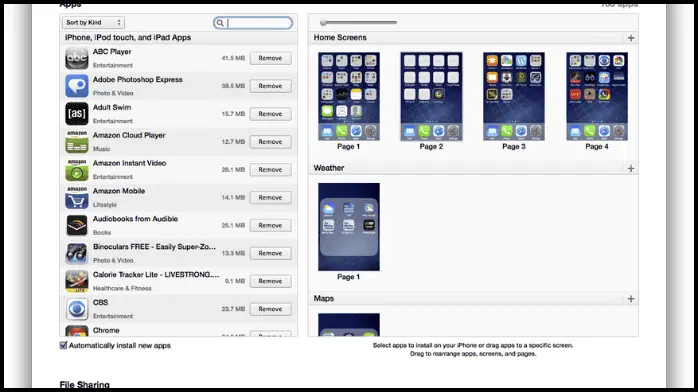
Task: Select Home Screens Page 1 thumbnail
Action: pyautogui.click(x=349, y=96)
